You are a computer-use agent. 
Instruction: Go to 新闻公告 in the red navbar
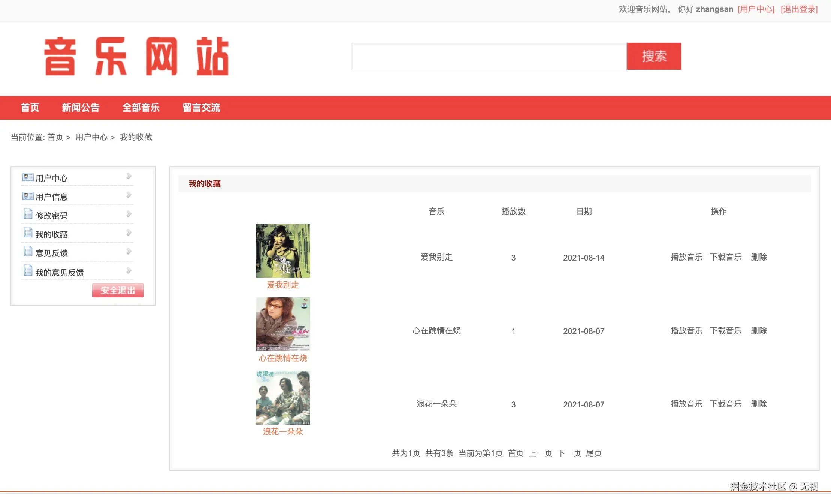click(81, 108)
